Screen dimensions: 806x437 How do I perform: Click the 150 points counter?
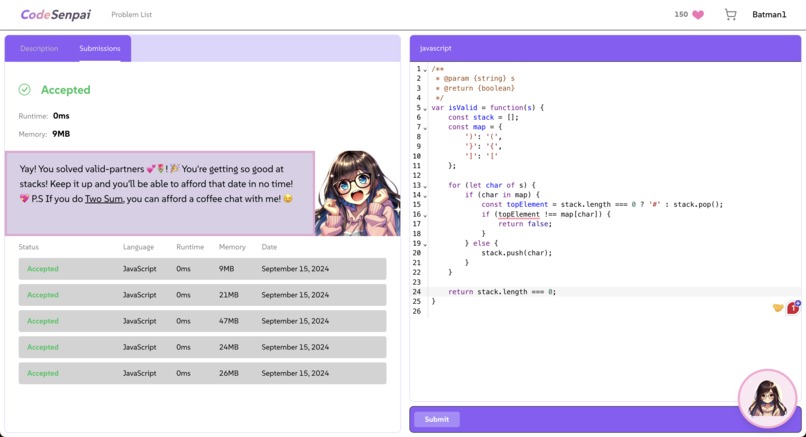681,14
